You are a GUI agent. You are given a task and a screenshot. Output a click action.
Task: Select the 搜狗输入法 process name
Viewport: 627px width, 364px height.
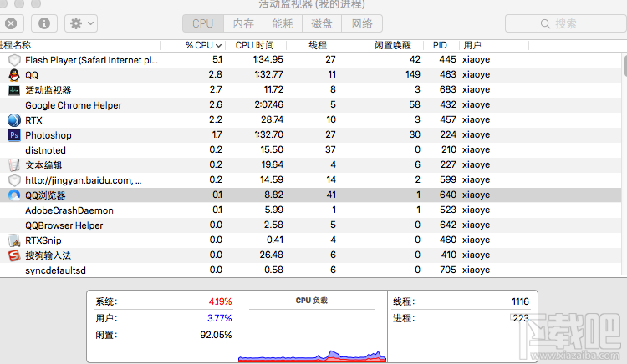click(48, 255)
